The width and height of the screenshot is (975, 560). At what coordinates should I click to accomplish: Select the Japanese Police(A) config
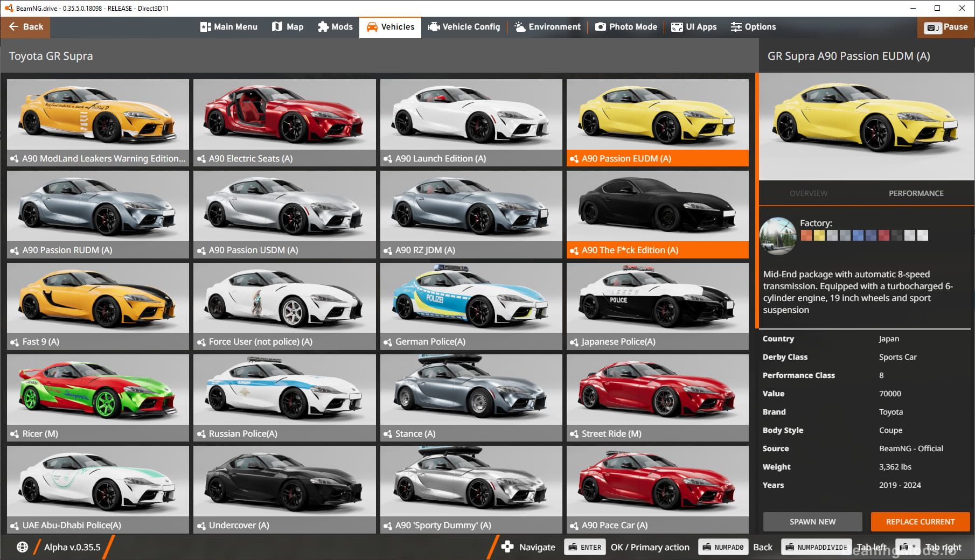pyautogui.click(x=657, y=306)
